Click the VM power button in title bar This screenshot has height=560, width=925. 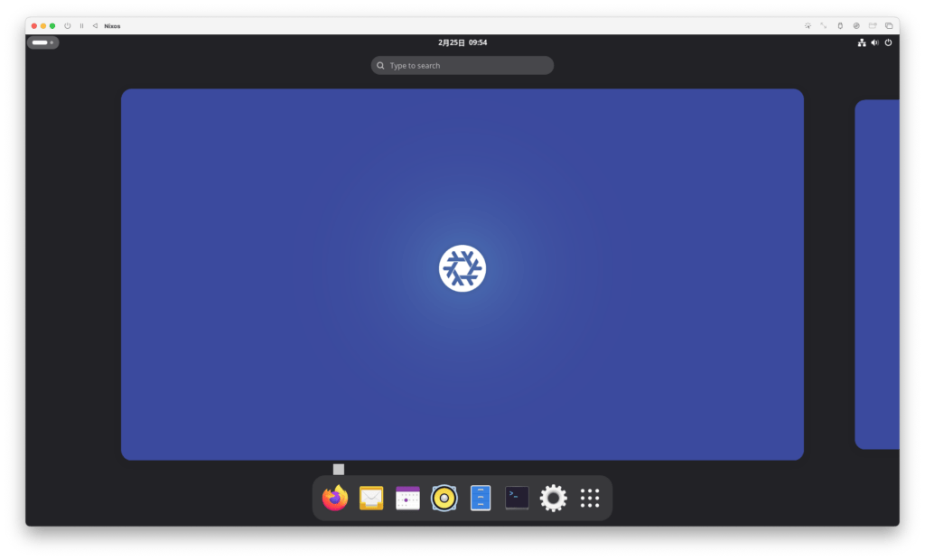tap(68, 26)
